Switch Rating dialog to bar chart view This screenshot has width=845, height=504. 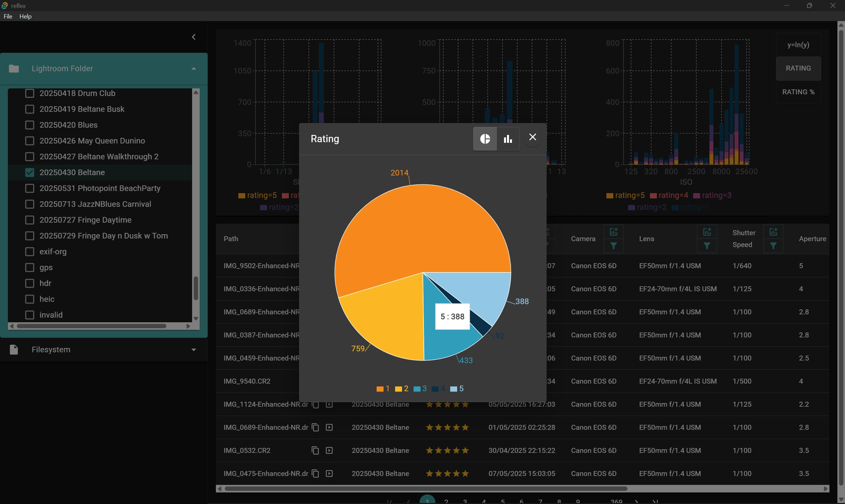508,139
